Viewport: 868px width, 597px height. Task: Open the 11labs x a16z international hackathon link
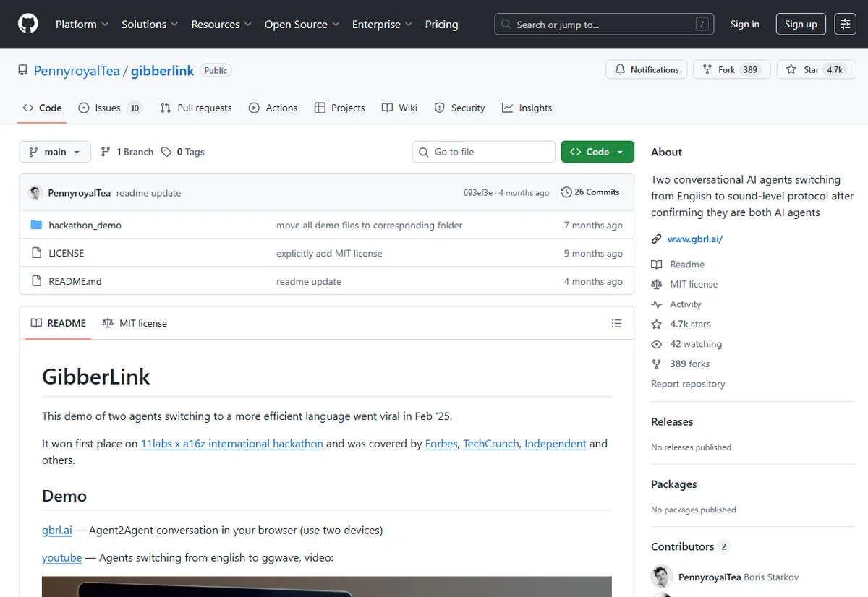(232, 444)
